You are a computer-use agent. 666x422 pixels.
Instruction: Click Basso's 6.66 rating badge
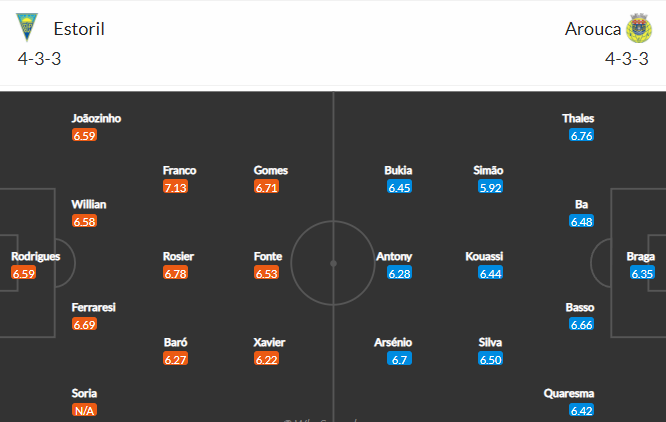(x=582, y=325)
